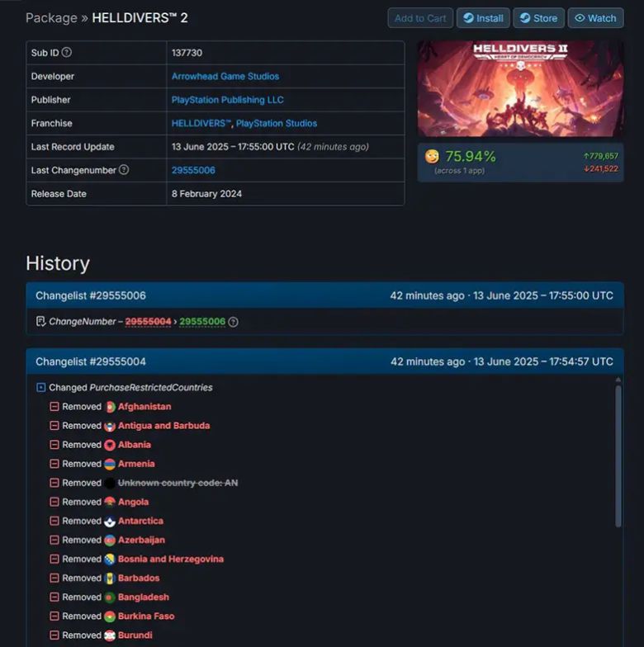This screenshot has width=644, height=647.
Task: Click the Sub ID help question-mark icon
Action: click(x=66, y=53)
